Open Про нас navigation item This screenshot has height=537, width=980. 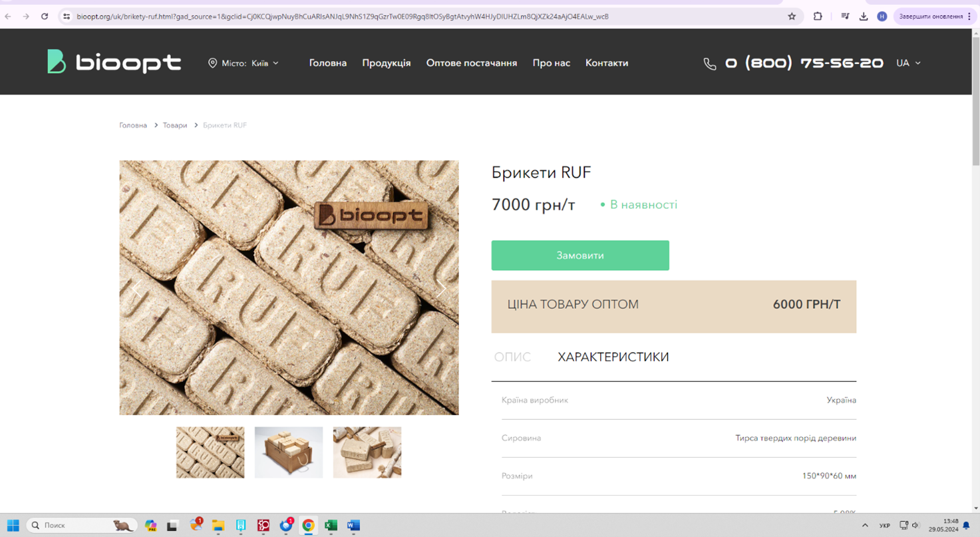click(x=552, y=63)
